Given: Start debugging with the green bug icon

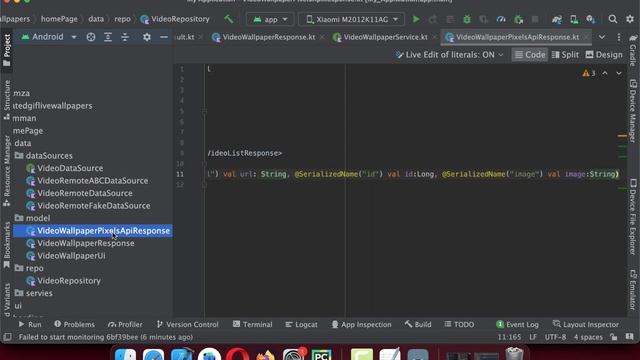Looking at the screenshot, I should [x=467, y=19].
